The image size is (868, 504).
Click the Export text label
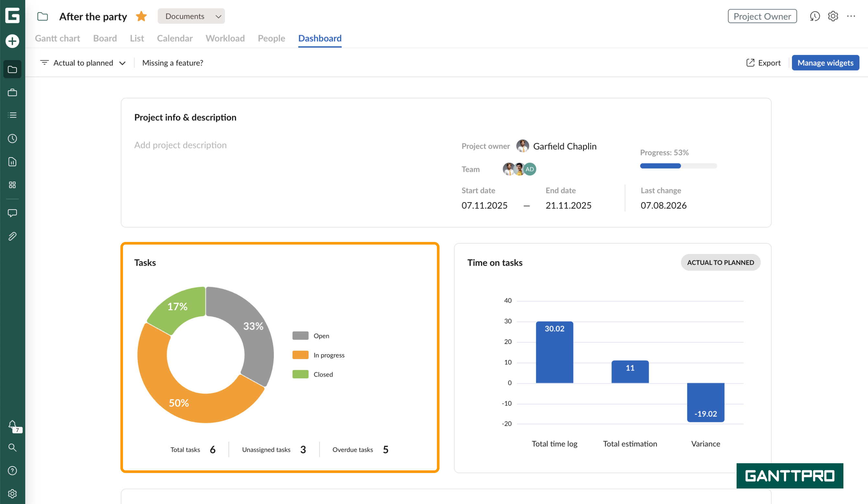(769, 63)
